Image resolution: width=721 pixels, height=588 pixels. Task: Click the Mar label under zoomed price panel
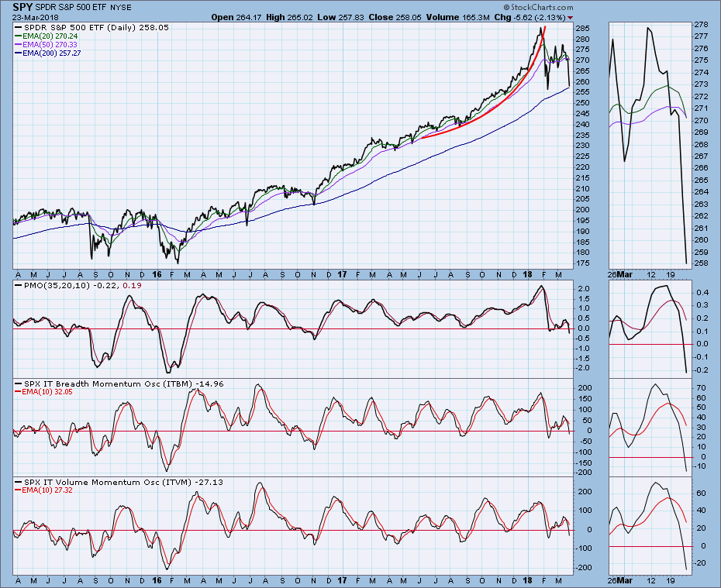tap(625, 275)
